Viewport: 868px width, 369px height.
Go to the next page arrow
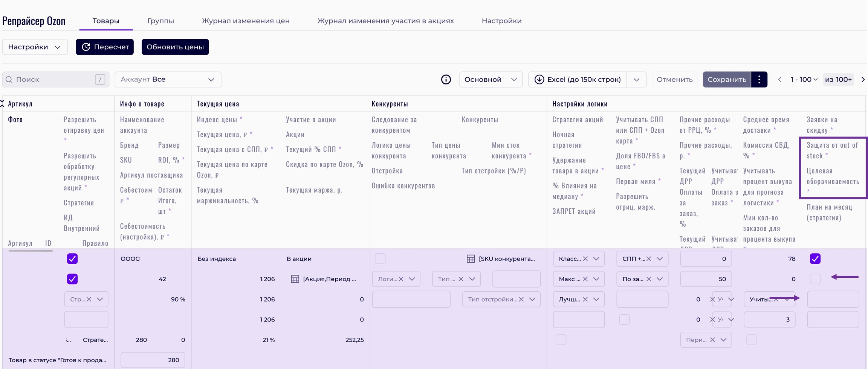863,80
